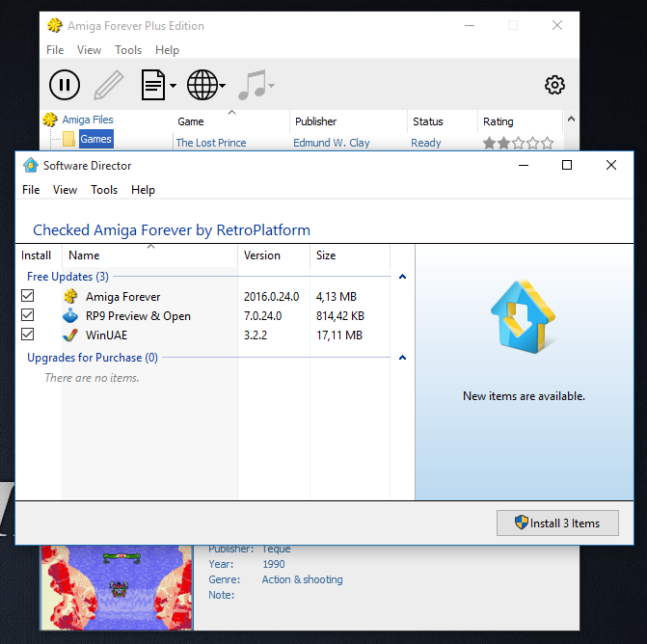Open the music note dropdown arrow

pyautogui.click(x=272, y=86)
